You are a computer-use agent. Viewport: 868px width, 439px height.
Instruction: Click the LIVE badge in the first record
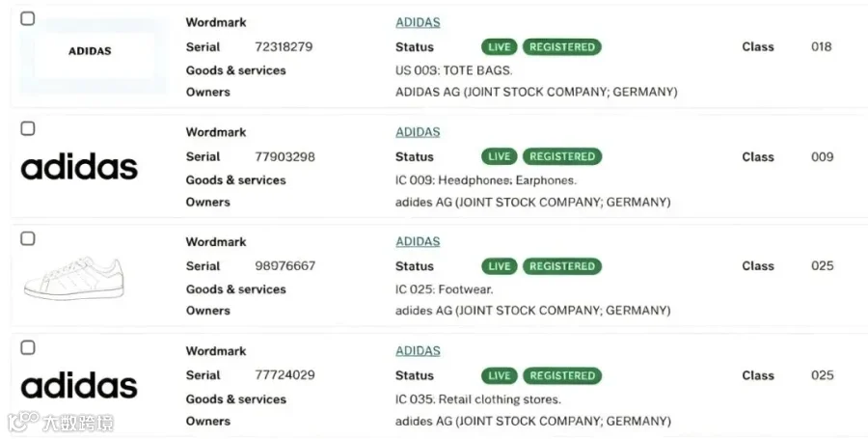[500, 47]
